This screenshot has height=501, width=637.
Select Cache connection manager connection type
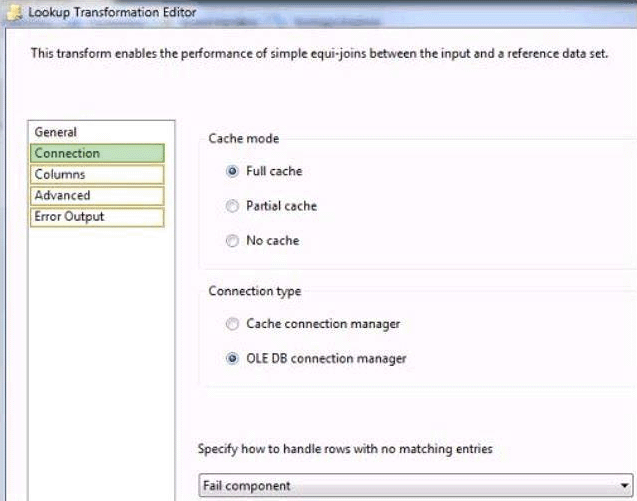(233, 324)
